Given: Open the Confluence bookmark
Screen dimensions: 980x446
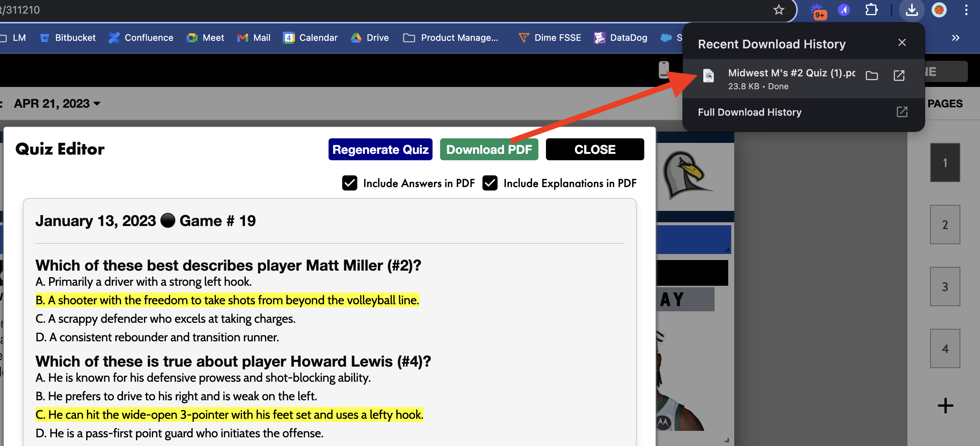Looking at the screenshot, I should (x=141, y=38).
